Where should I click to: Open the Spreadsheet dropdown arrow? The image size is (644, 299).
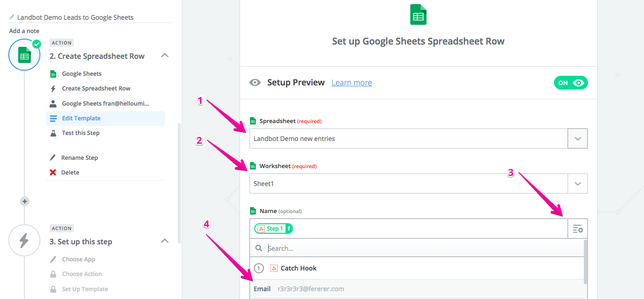pos(578,139)
